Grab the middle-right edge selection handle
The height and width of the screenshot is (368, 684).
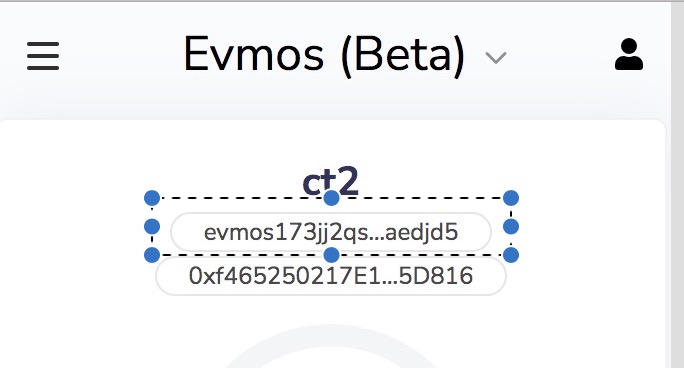tap(511, 227)
